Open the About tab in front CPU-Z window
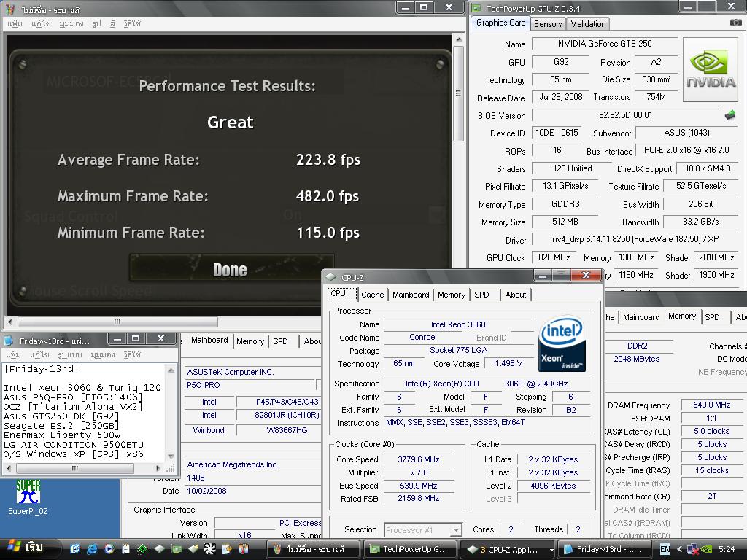The height and width of the screenshot is (560, 747). (x=516, y=295)
